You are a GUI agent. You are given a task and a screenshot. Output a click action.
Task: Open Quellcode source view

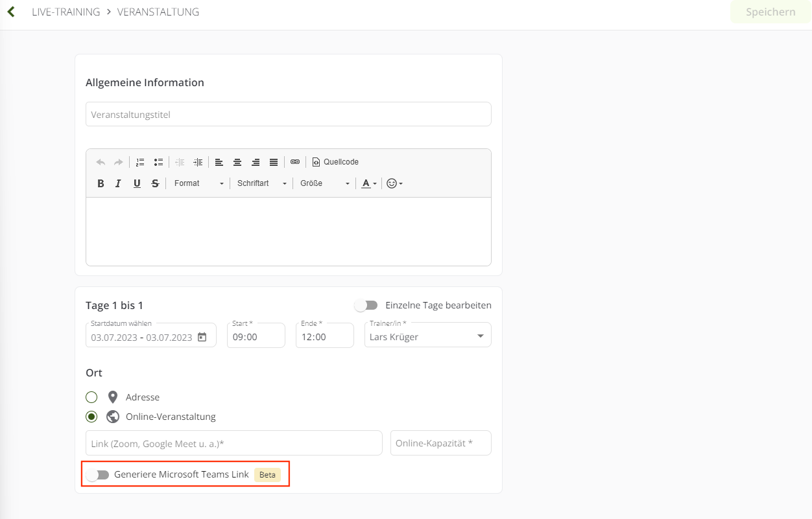pyautogui.click(x=335, y=162)
